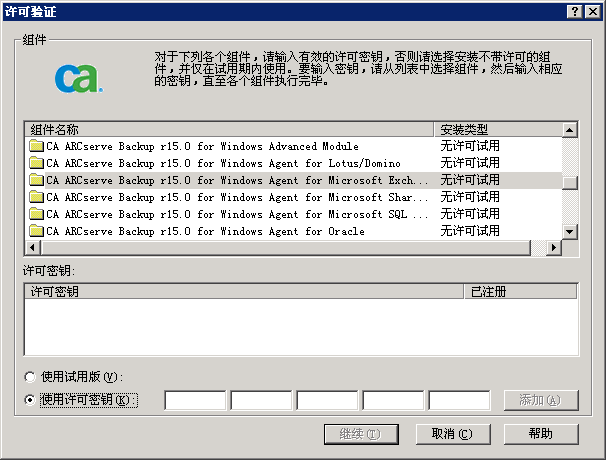Click folder icon of Agent for Oracle row
Viewport: 606px width, 460px height.
(x=36, y=231)
